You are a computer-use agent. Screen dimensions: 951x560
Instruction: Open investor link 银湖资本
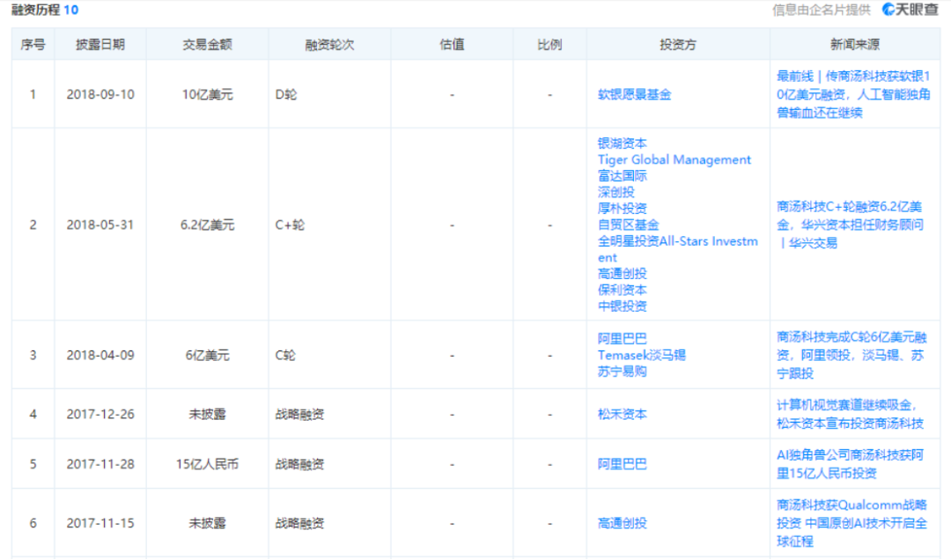(623, 144)
